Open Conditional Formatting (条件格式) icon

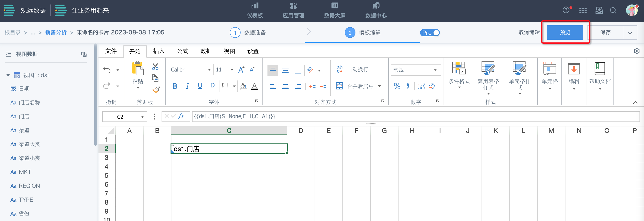point(459,68)
